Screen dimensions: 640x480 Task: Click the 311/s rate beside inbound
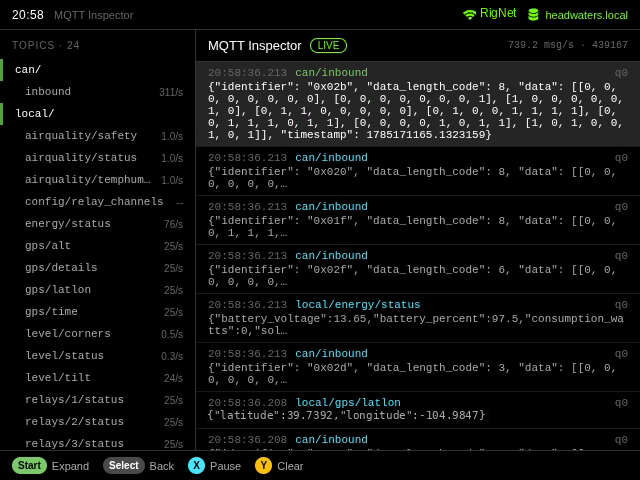pyautogui.click(x=171, y=92)
